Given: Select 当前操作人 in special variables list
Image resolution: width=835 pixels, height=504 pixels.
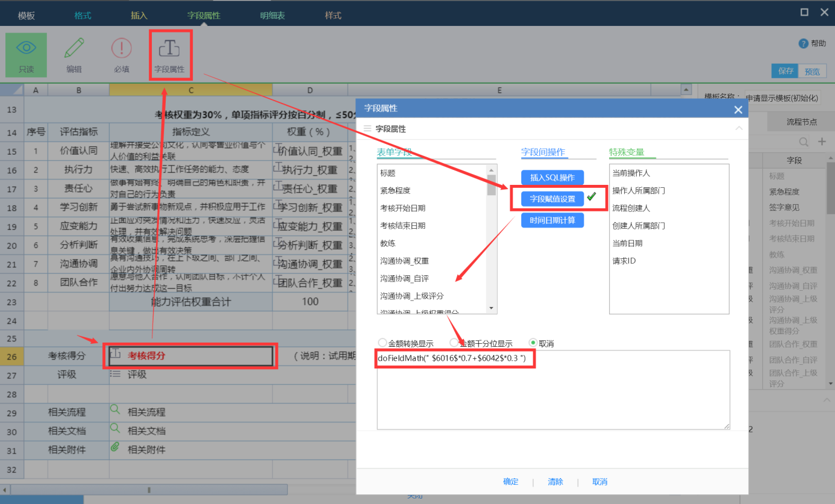Looking at the screenshot, I should pyautogui.click(x=631, y=173).
